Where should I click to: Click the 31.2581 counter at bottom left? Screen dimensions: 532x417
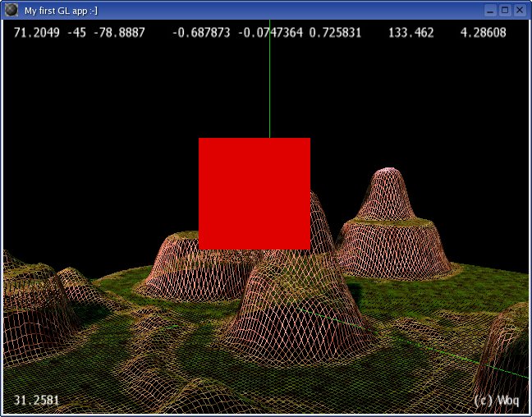coord(36,401)
